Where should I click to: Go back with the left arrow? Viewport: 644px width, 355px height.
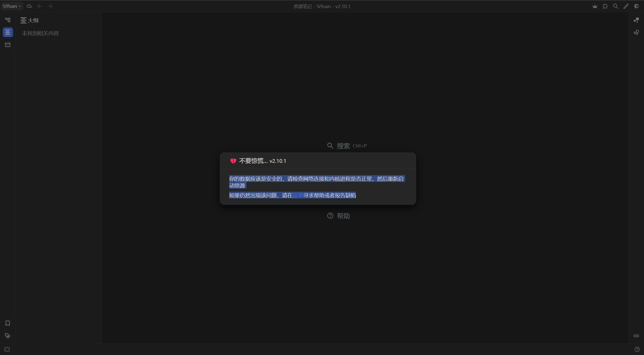coord(40,6)
